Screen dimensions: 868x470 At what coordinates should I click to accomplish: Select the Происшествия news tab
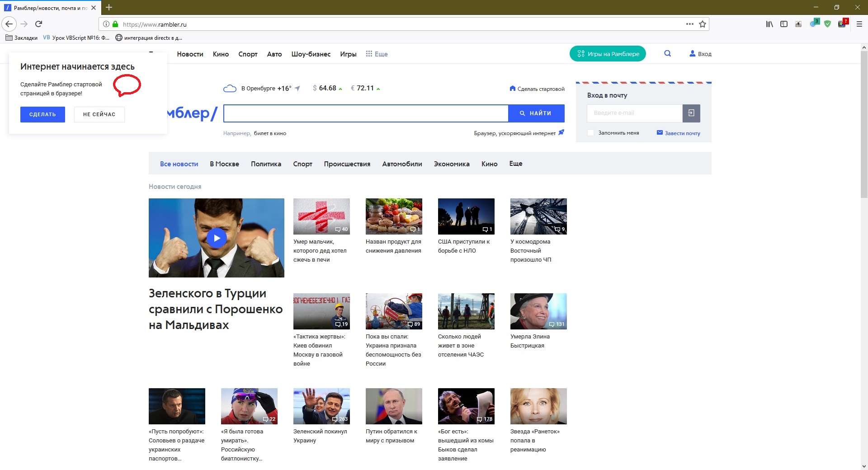(347, 164)
